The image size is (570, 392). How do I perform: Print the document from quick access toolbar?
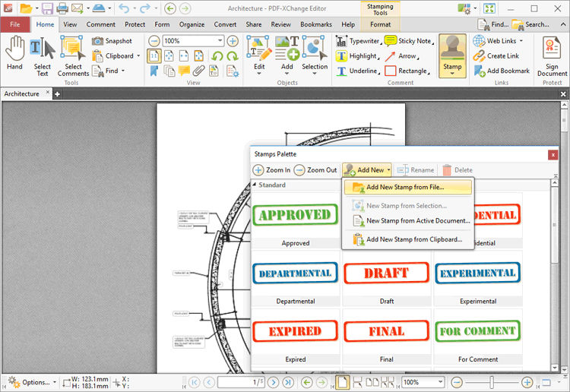tap(62, 8)
